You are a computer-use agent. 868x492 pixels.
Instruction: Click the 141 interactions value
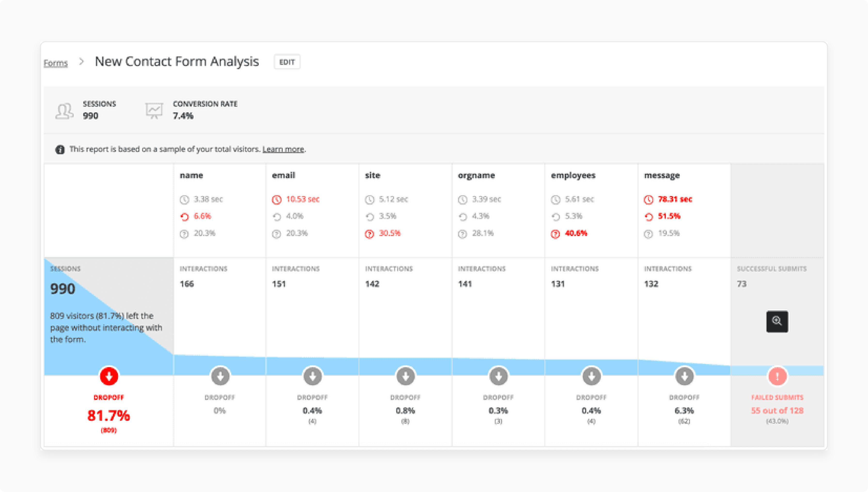[x=465, y=284]
